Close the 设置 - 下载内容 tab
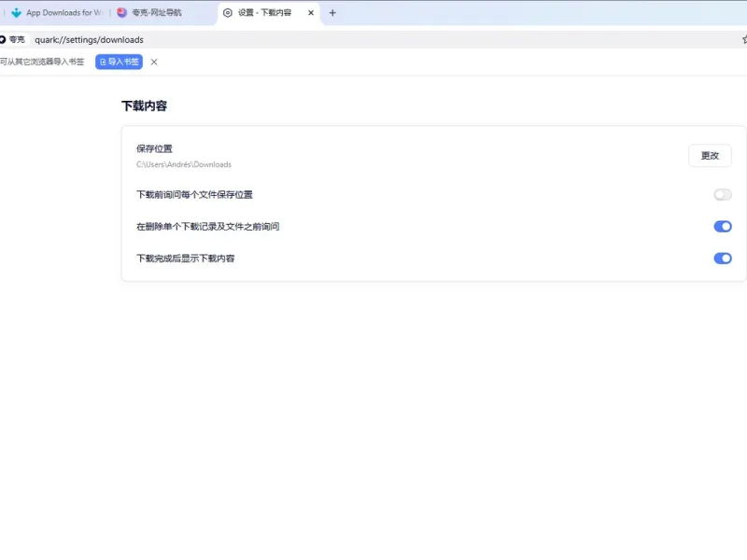The image size is (747, 560). point(311,13)
